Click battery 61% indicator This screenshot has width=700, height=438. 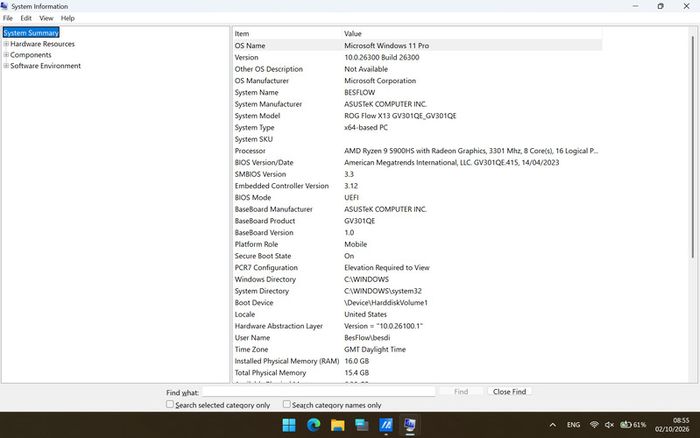[633, 425]
